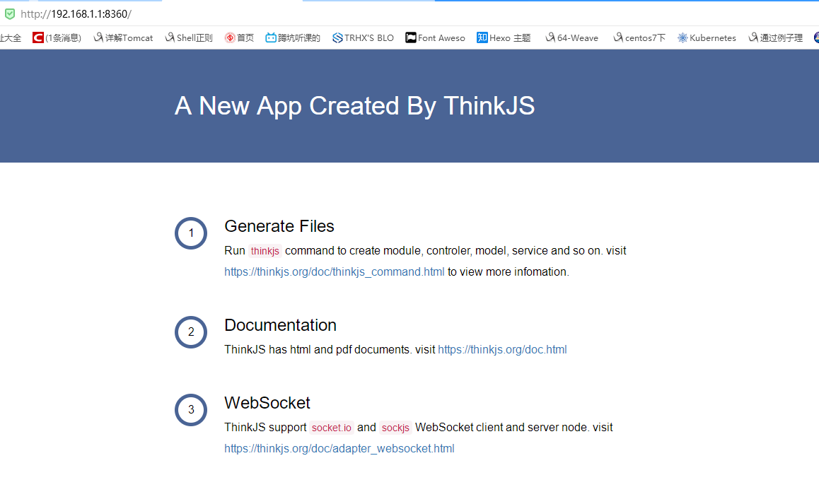This screenshot has height=504, width=819.
Task: Open the Bilibili 蹲坑听课的 bookmark
Action: pos(293,38)
